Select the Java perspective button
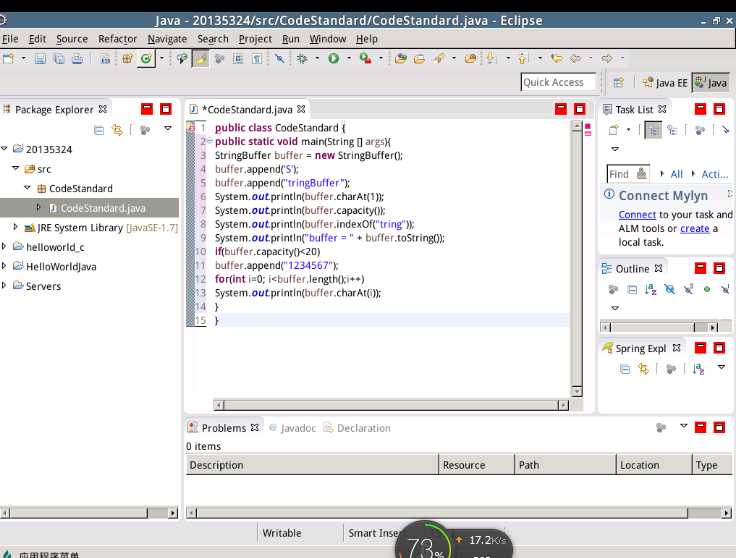The width and height of the screenshot is (736, 558). [711, 83]
